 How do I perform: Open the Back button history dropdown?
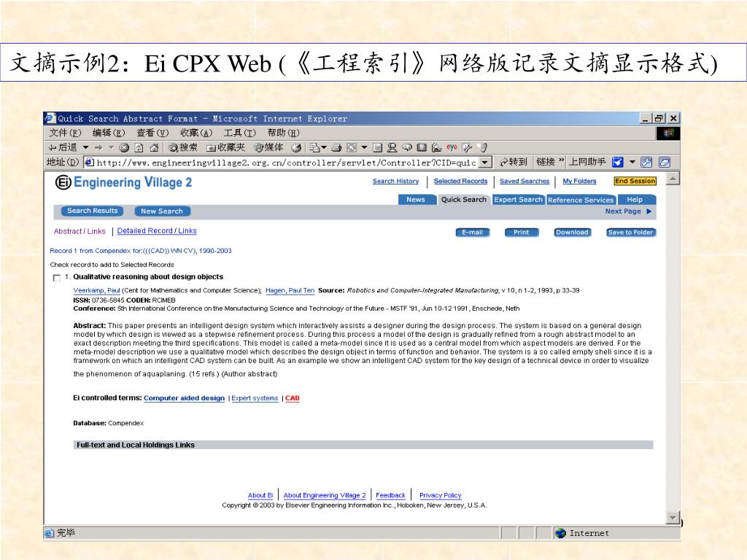coord(85,147)
